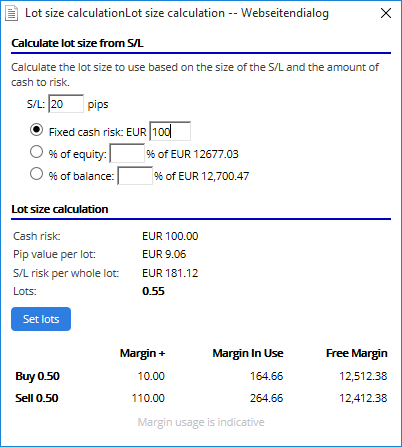Click the Calculate lot size from S/L heading
The width and height of the screenshot is (402, 447).
[x=77, y=43]
